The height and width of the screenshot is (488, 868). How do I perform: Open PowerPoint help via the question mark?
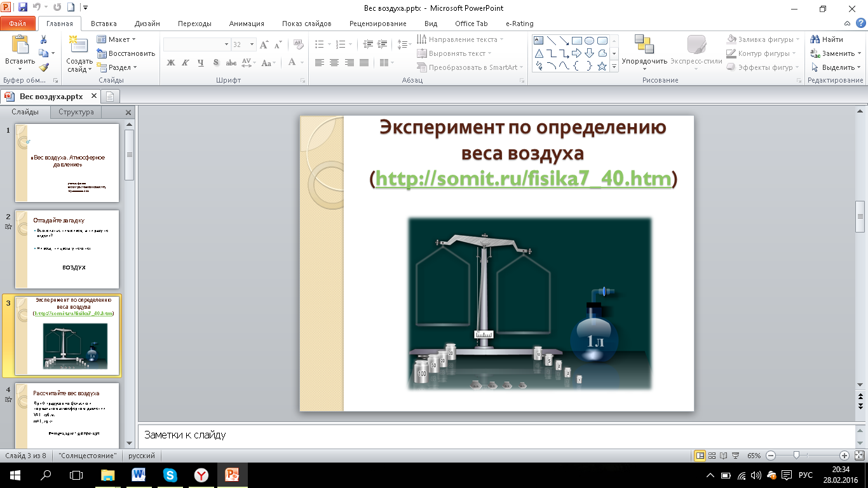(860, 24)
